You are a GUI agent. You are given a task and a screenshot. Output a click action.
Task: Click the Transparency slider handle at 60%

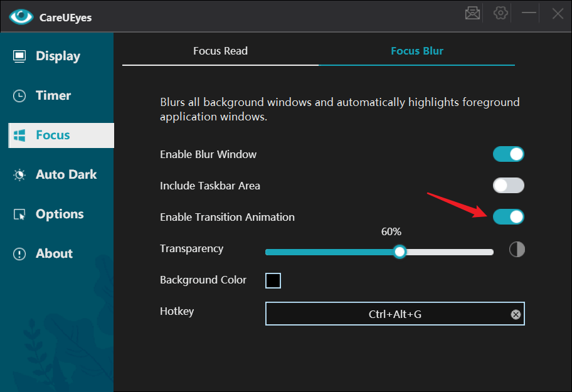pyautogui.click(x=400, y=252)
